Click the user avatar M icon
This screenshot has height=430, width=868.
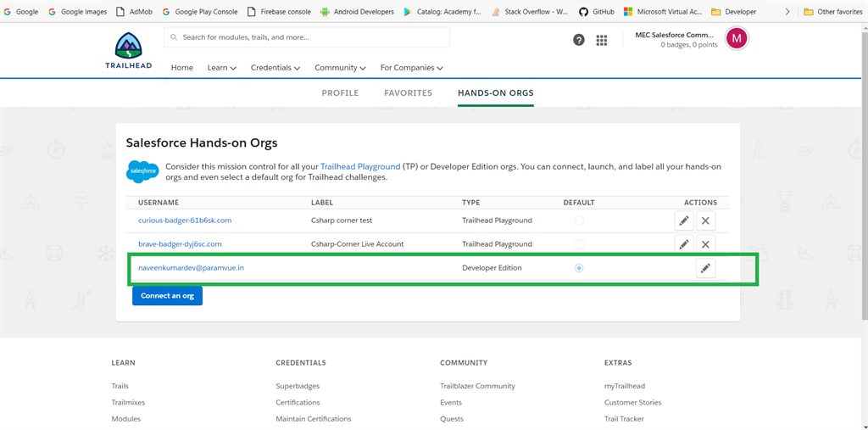(x=737, y=38)
